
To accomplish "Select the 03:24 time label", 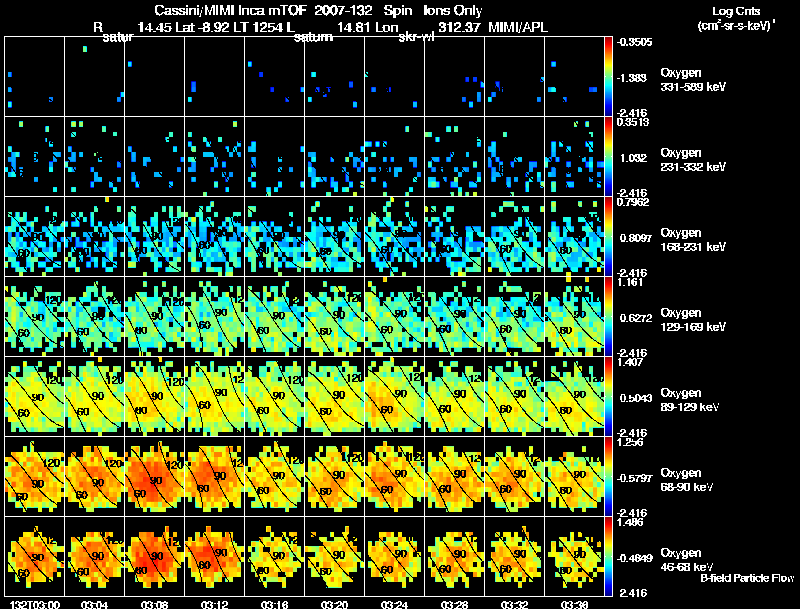I will pos(394,605).
